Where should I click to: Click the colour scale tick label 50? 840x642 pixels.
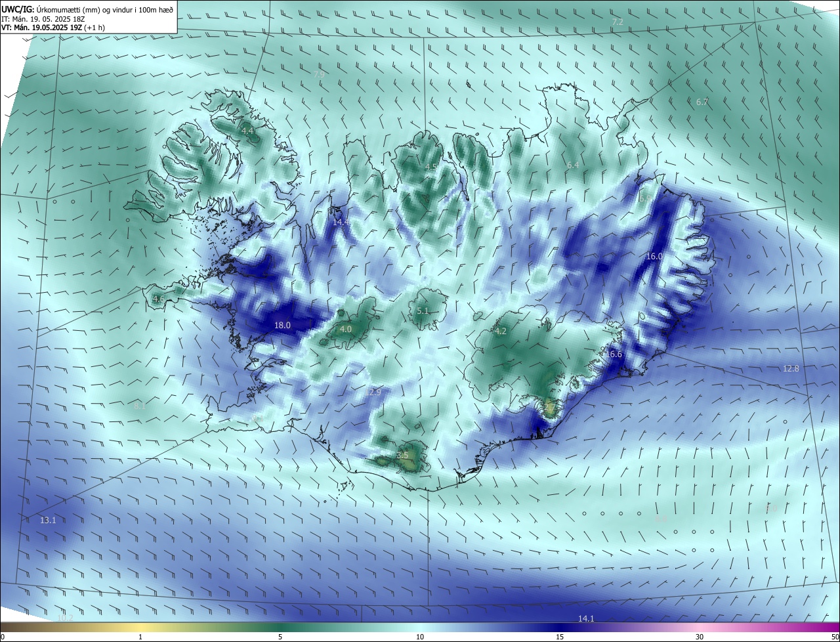coord(835,637)
